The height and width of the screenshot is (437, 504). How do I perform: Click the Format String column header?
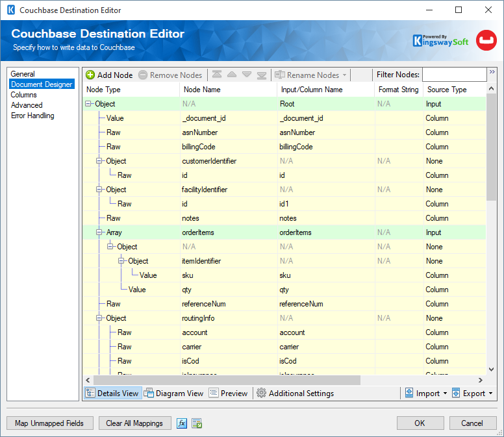pos(399,90)
